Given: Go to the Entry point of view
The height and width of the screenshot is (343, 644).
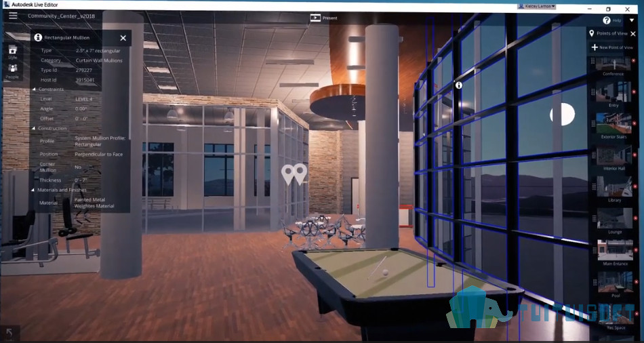Looking at the screenshot, I should coord(613,92).
